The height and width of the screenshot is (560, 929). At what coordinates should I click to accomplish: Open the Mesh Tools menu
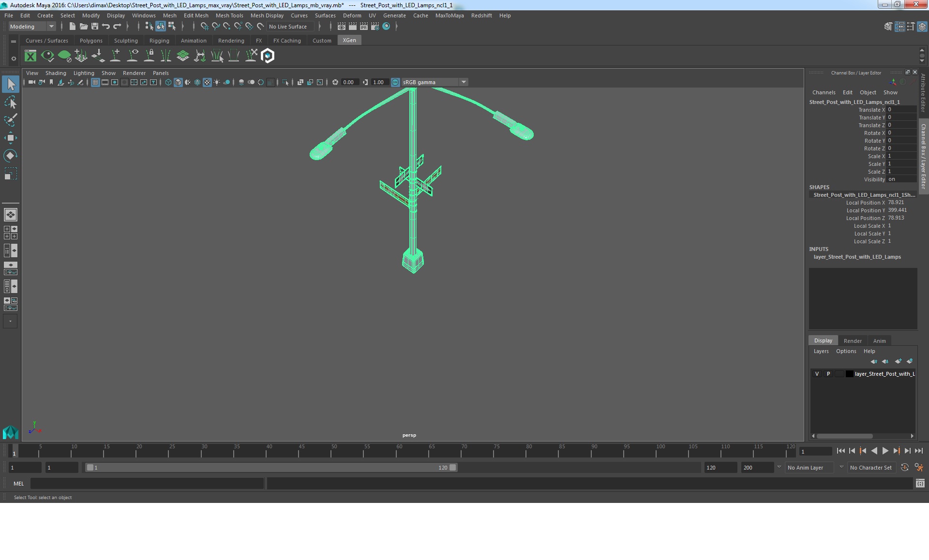(x=229, y=15)
